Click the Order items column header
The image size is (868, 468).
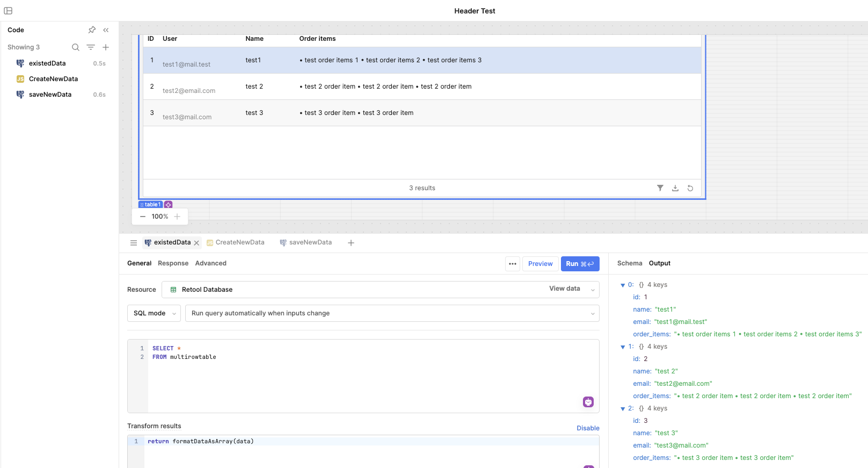coord(318,39)
